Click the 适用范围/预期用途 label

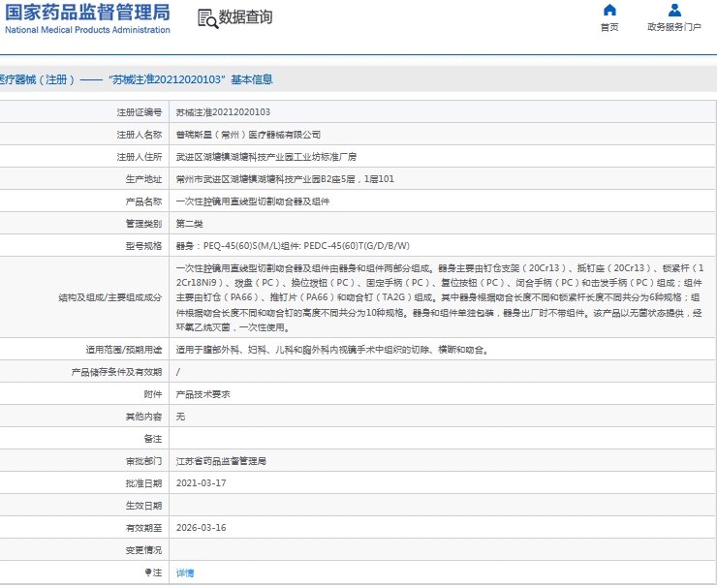point(124,350)
